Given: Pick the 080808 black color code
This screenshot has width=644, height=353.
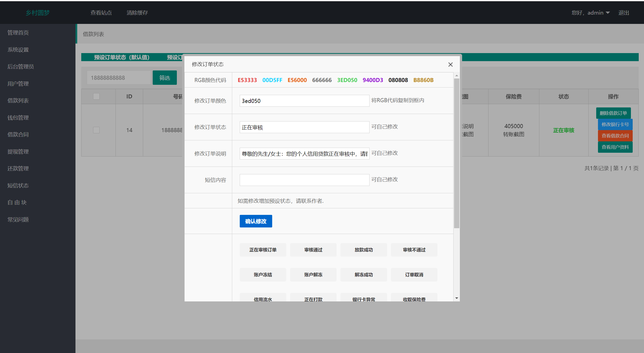Looking at the screenshot, I should coord(398,80).
